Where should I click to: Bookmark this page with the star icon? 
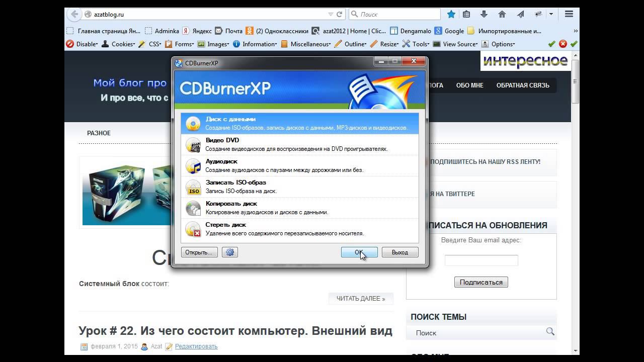coord(451,14)
